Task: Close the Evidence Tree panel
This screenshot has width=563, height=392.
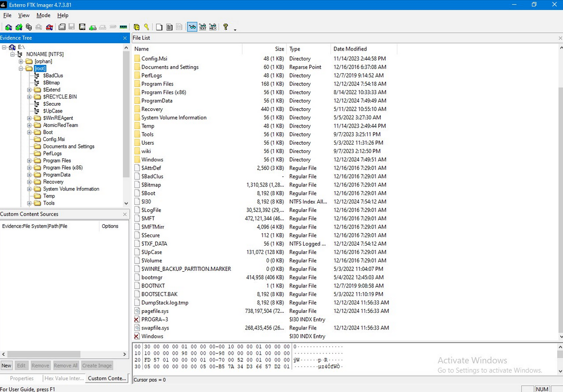Action: (125, 38)
